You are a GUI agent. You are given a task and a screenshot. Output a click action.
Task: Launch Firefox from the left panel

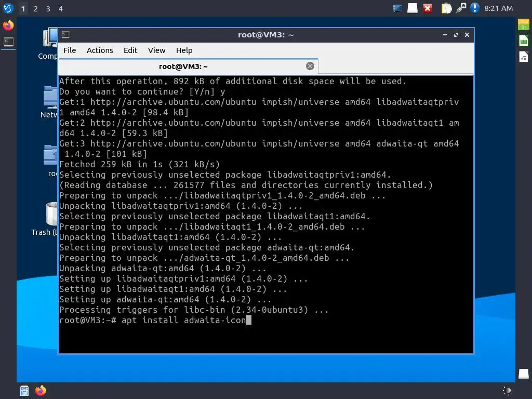pyautogui.click(x=8, y=25)
